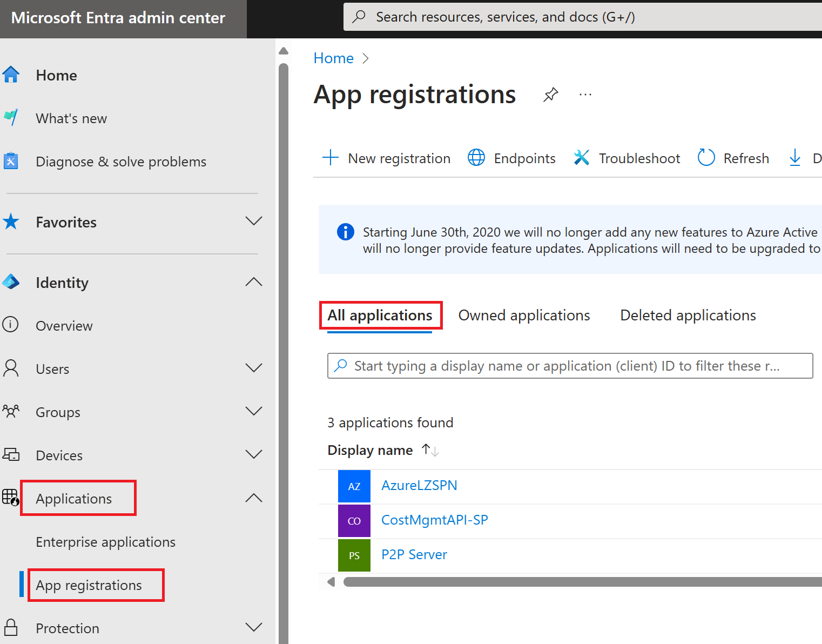Open Enterprise applications in sidebar
Image resolution: width=822 pixels, height=644 pixels.
[105, 542]
